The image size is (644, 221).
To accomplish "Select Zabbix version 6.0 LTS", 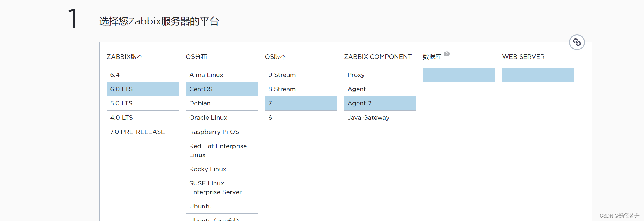I will (143, 89).
